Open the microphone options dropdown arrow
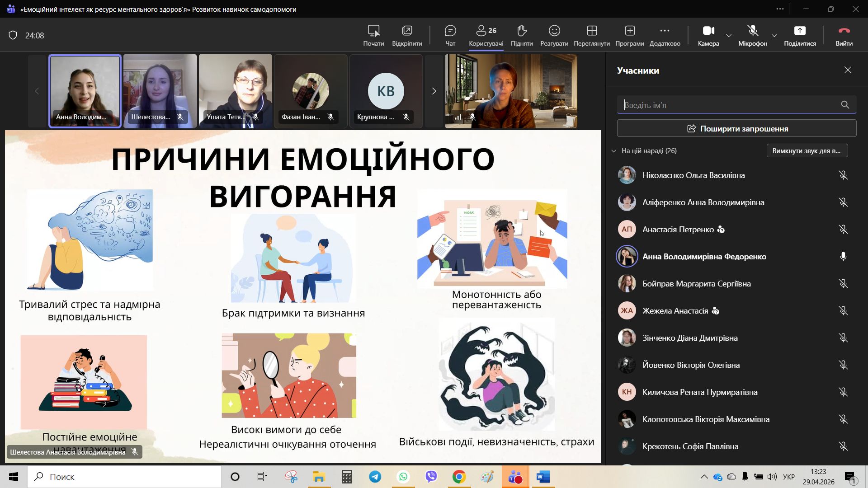Viewport: 868px width, 488px height. pyautogui.click(x=774, y=35)
